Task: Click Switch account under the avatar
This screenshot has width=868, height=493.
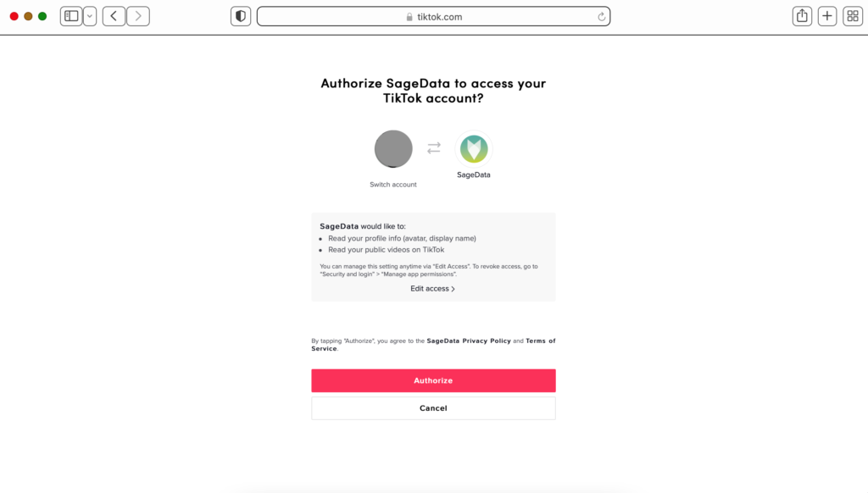Action: tap(393, 185)
